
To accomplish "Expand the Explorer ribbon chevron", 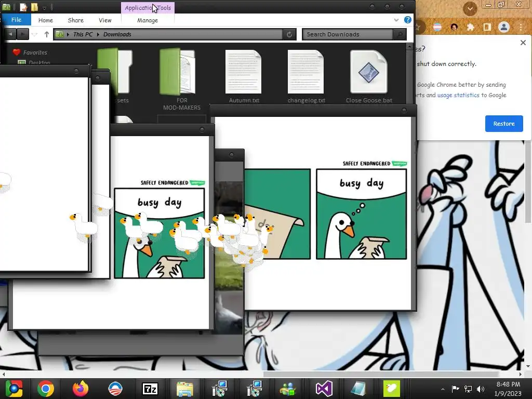I will (396, 20).
